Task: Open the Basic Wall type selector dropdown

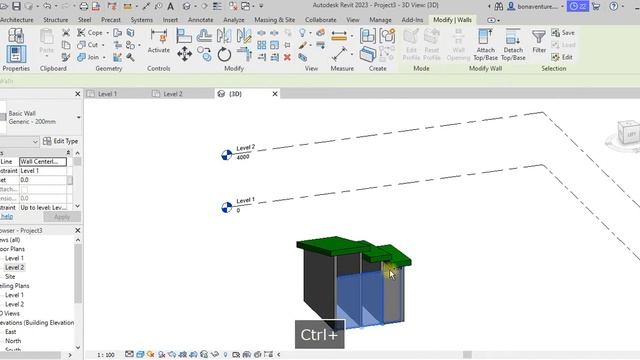Action: [x=78, y=118]
